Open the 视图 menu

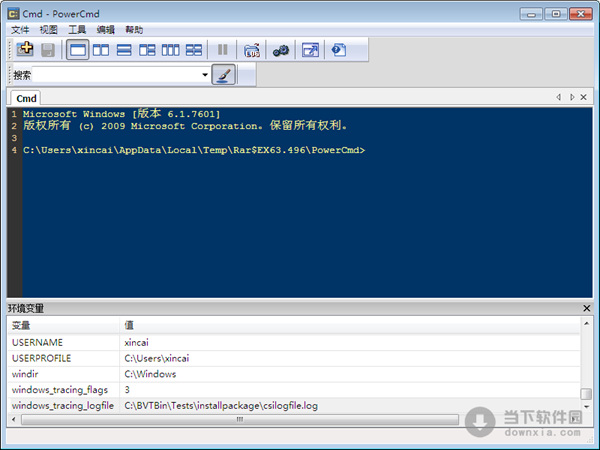[49, 29]
